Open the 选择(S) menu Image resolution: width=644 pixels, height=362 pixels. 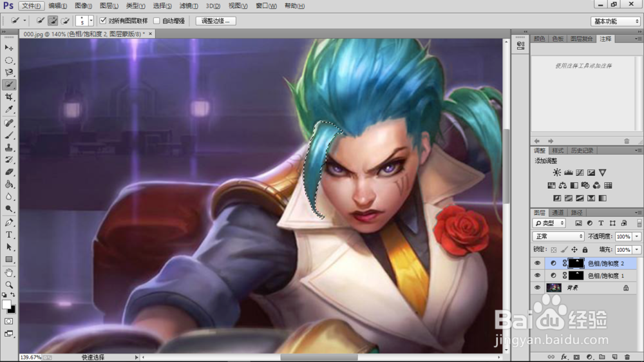[162, 6]
